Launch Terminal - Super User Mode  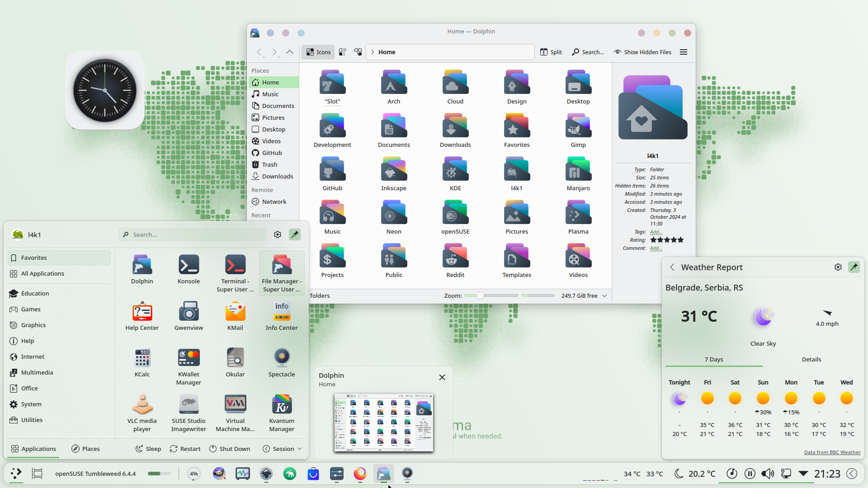[235, 273]
